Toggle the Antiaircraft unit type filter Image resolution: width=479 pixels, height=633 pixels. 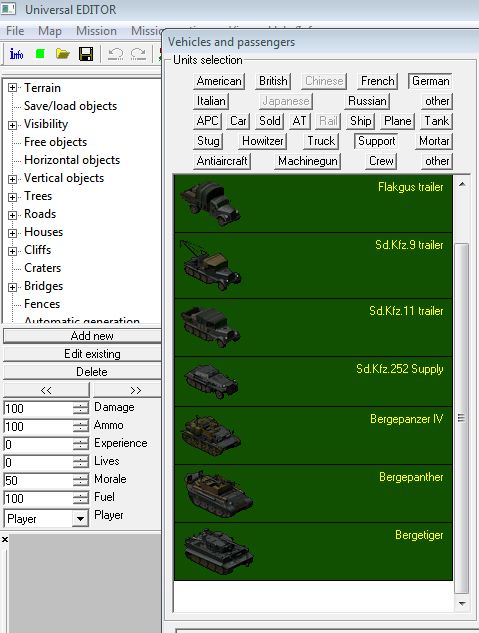pos(222,161)
